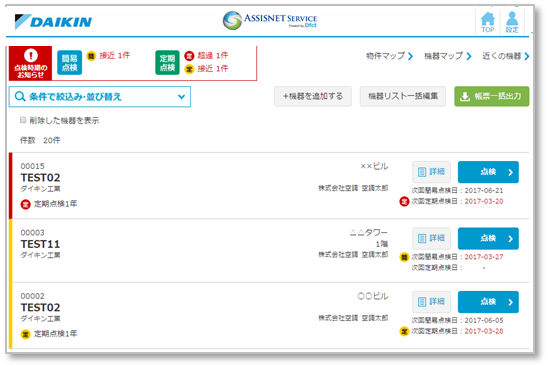This screenshot has width=548, height=367.
Task: Open 詳細 for device 00003 TEST11
Action: (432, 238)
